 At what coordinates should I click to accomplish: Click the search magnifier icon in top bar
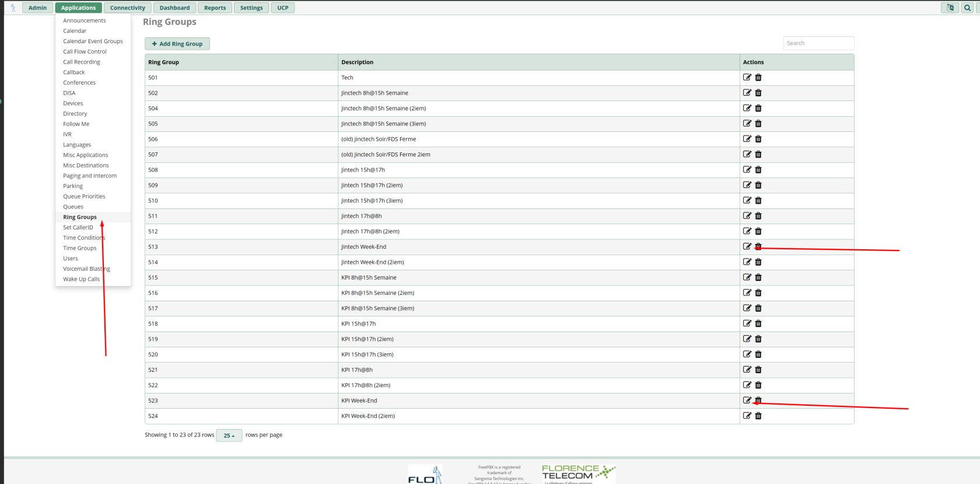968,8
